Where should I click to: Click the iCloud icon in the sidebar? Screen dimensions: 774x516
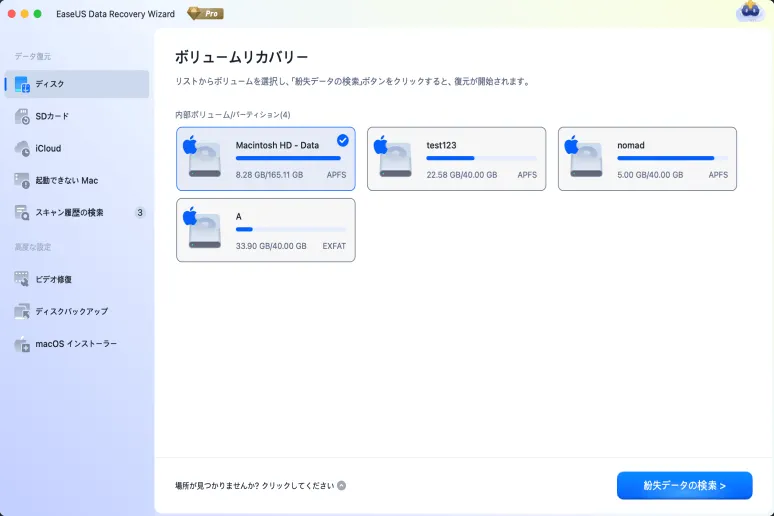[x=22, y=149]
